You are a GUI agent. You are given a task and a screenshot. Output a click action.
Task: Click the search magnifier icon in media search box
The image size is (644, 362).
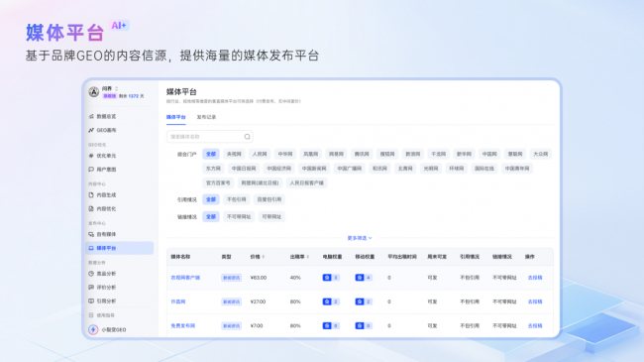coord(247,137)
